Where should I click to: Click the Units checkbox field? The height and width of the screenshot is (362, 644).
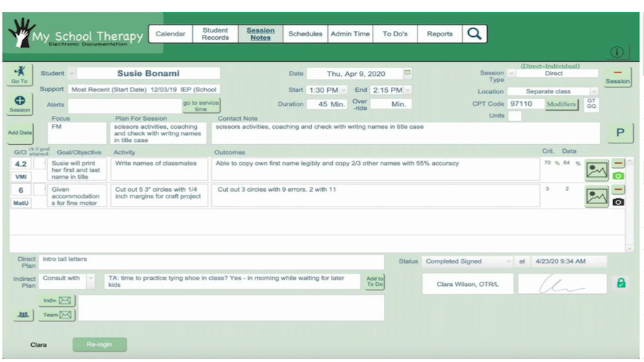[x=514, y=116]
